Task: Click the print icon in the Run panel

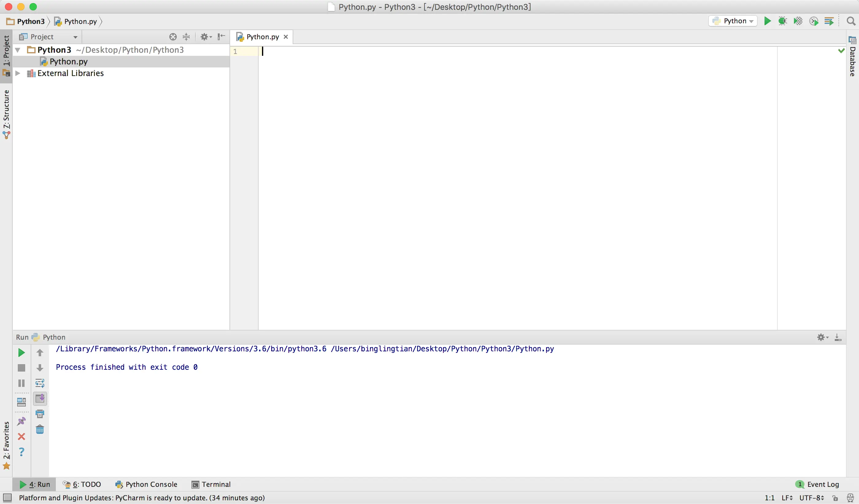Action: tap(40, 414)
